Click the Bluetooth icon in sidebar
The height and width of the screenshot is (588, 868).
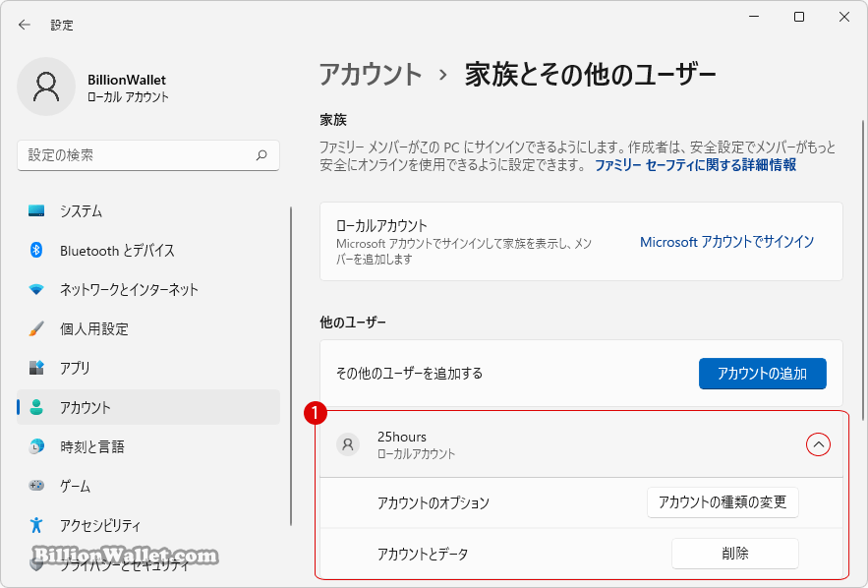click(36, 251)
